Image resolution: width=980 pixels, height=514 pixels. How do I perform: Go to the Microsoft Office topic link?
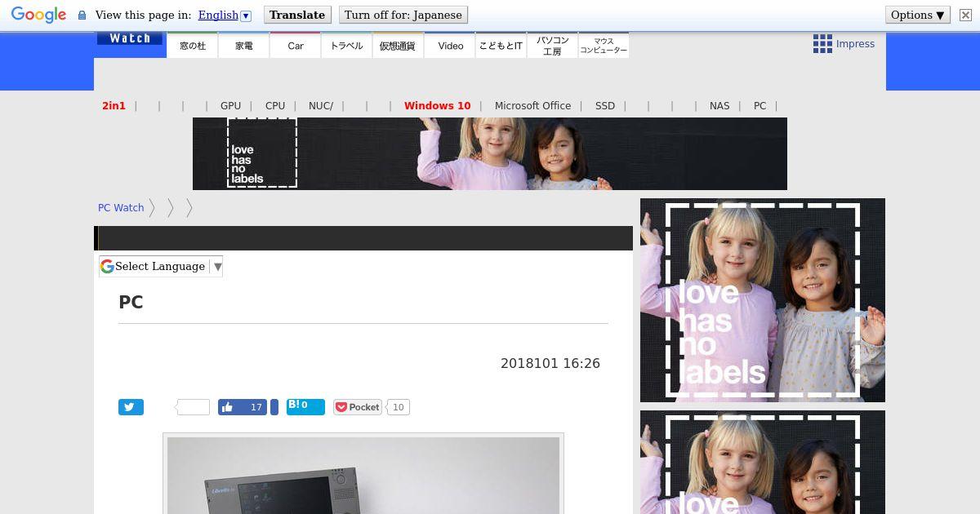532,106
